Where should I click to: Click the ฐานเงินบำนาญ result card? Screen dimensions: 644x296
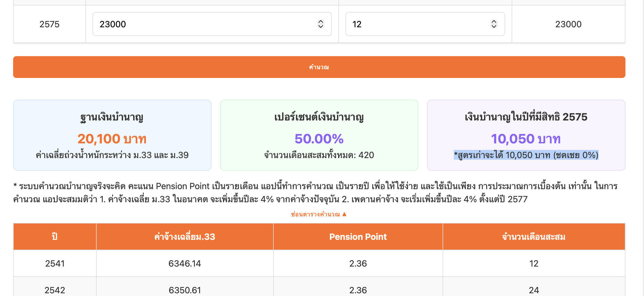(112, 135)
